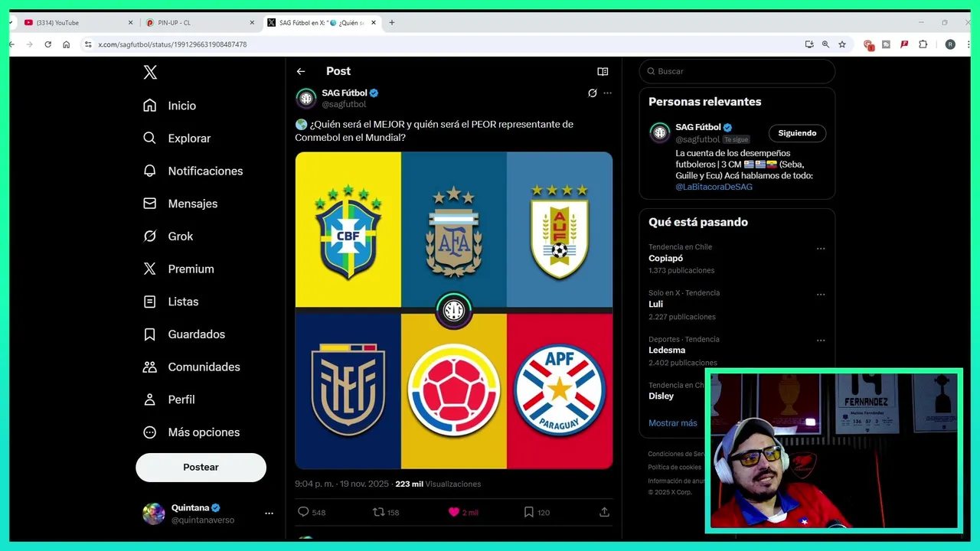
Task: Click the address bar URL
Action: tap(172, 44)
